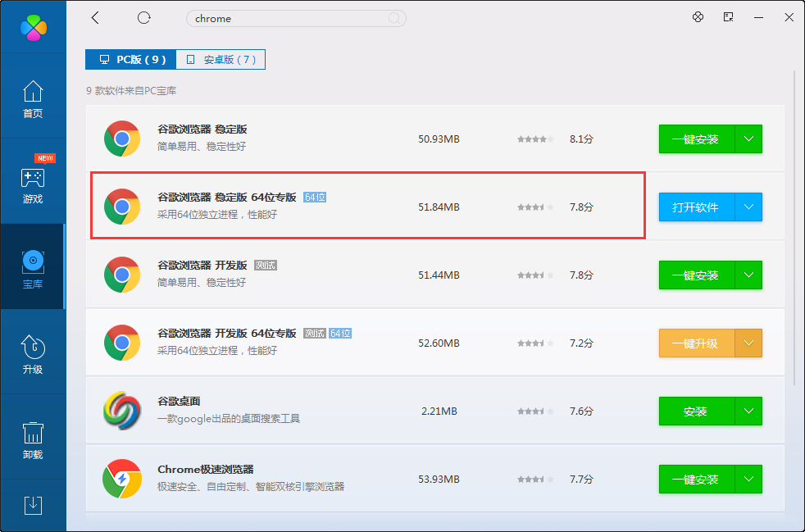Screen dimensions: 805x532
Task: Open the mini-mode window icon
Action: pos(728,17)
